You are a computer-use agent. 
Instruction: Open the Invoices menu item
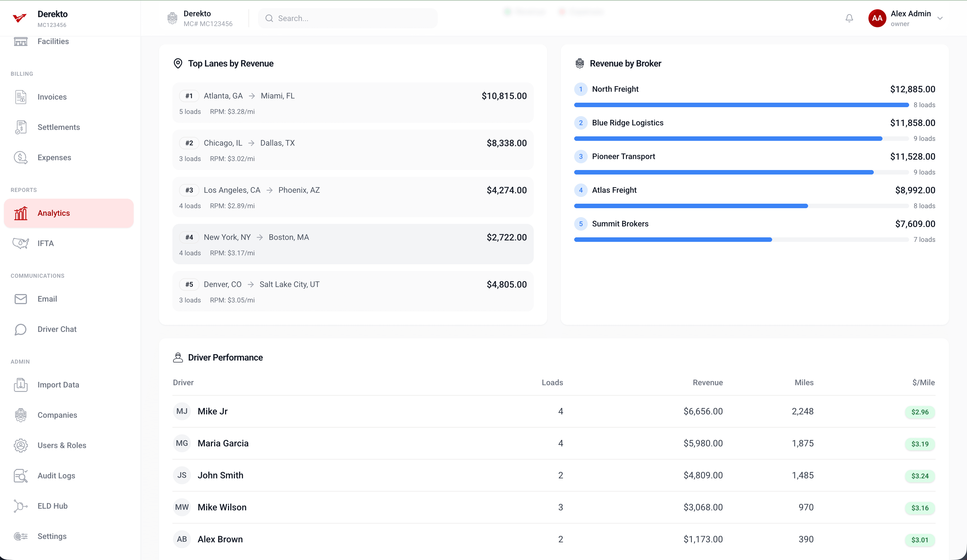click(69, 97)
